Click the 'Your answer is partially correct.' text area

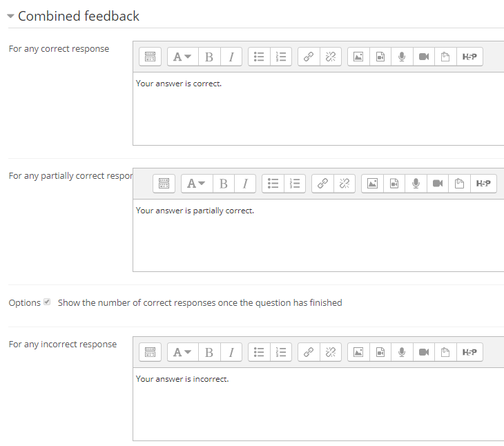pyautogui.click(x=318, y=235)
